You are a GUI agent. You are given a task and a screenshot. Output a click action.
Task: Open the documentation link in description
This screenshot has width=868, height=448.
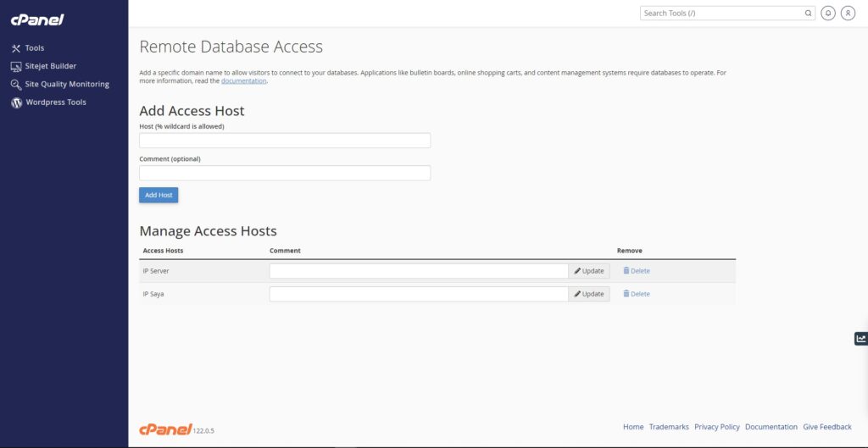coord(243,80)
